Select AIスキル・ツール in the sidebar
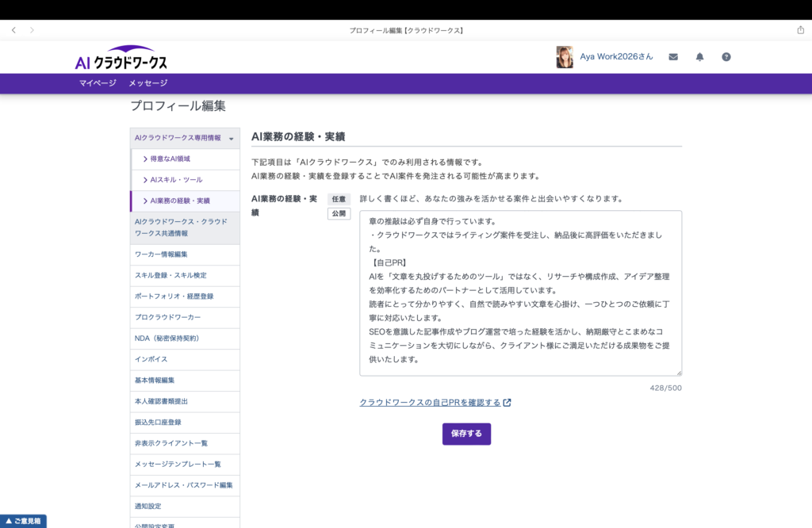 tap(186, 180)
